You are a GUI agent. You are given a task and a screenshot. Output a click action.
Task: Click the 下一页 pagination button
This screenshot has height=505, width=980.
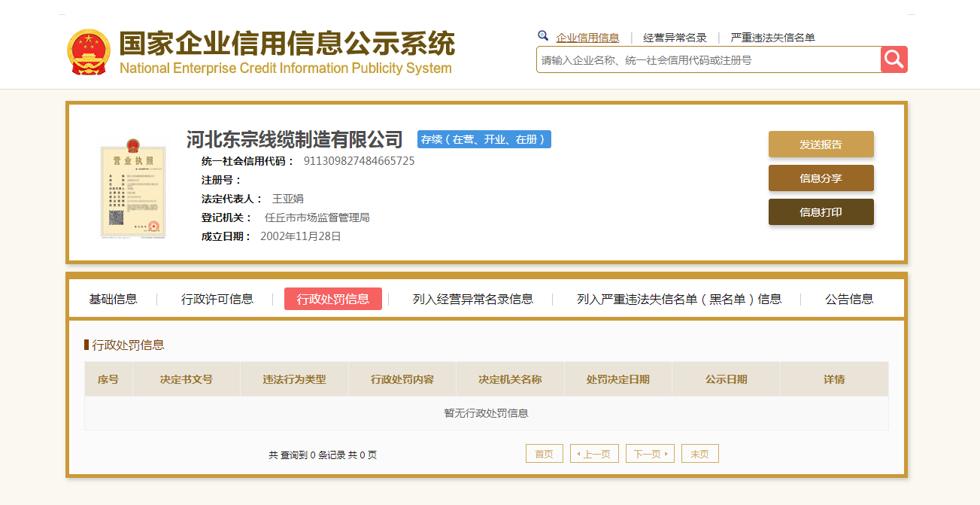coord(650,454)
